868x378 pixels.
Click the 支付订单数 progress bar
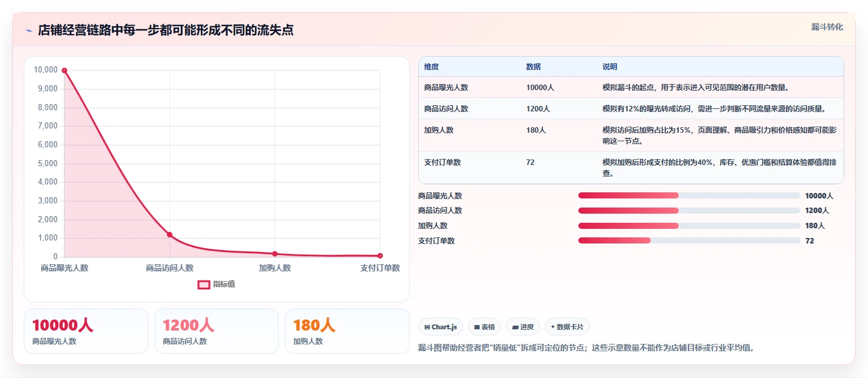pyautogui.click(x=689, y=240)
